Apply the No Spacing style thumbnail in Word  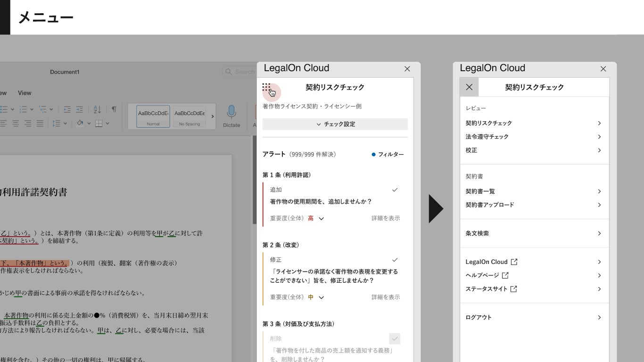(x=190, y=116)
